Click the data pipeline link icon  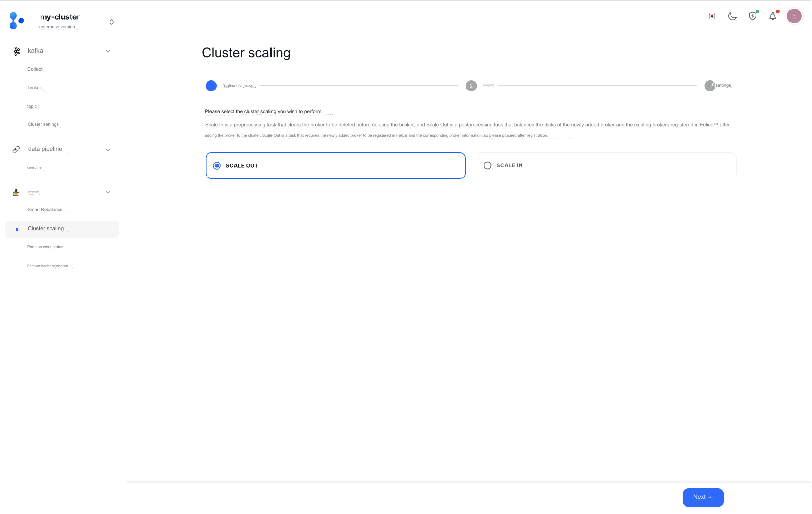point(16,149)
